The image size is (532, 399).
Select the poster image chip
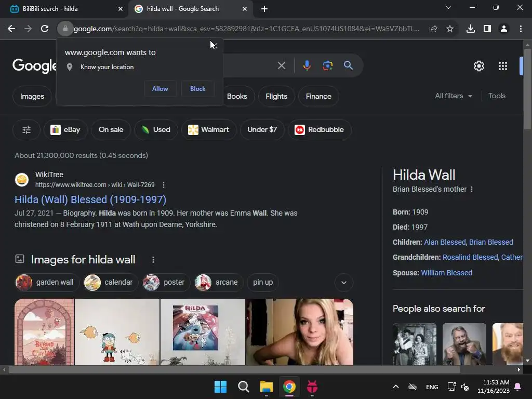point(166,282)
